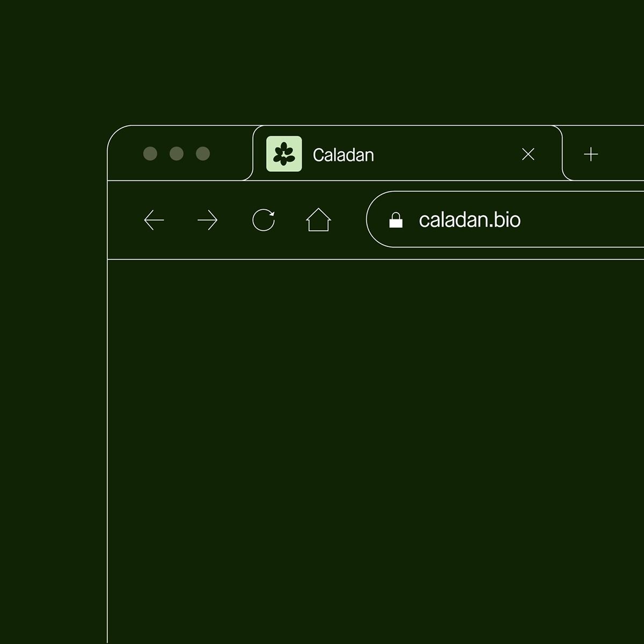The width and height of the screenshot is (644, 644).
Task: Click the Caladan flower favicon
Action: [x=284, y=154]
